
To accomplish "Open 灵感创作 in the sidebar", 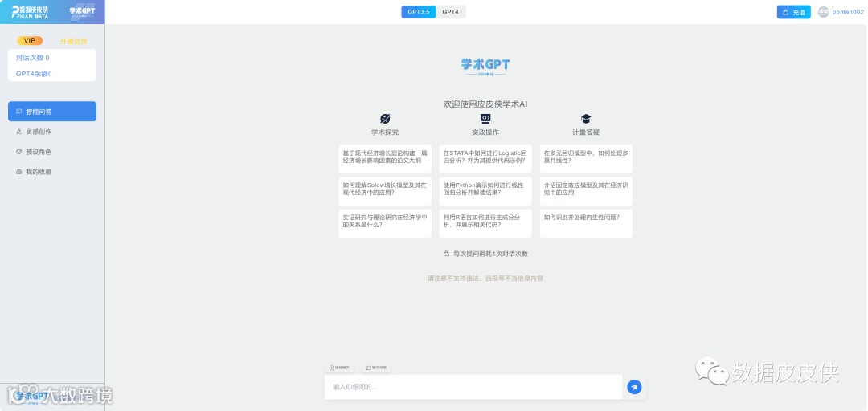I will [x=52, y=132].
